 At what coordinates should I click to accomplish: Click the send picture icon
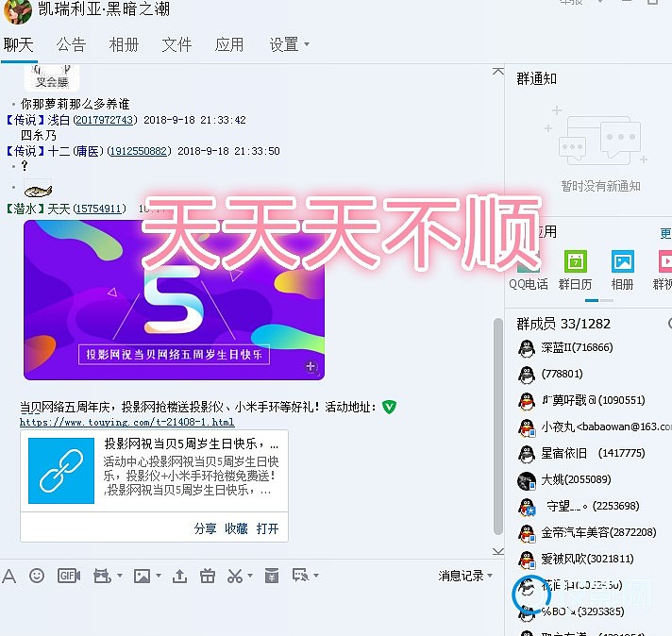coord(142,576)
